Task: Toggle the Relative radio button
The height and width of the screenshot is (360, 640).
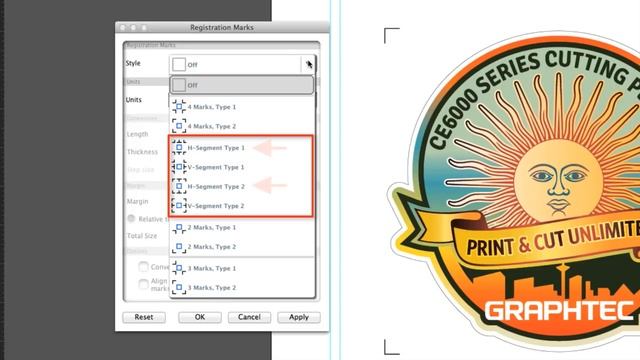Action: (131, 218)
